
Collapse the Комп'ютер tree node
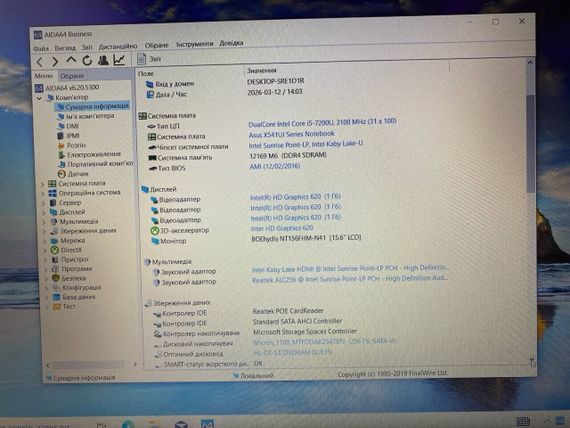point(39,98)
